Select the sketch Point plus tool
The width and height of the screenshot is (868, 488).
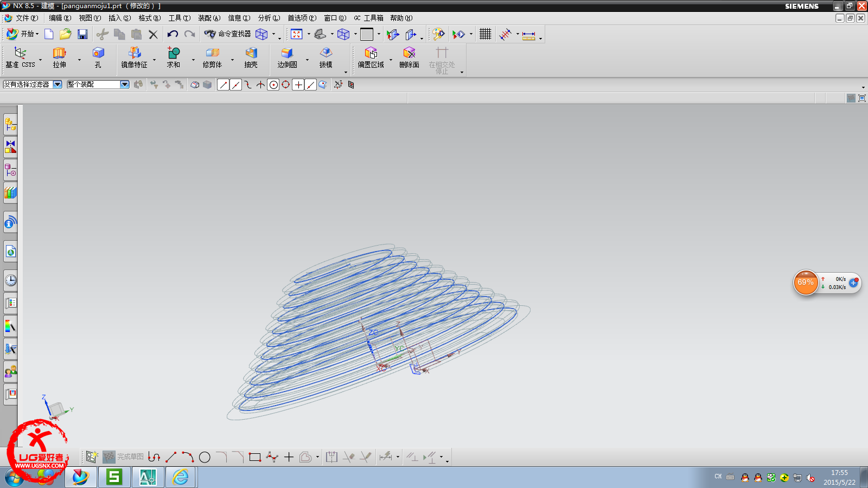click(x=289, y=457)
